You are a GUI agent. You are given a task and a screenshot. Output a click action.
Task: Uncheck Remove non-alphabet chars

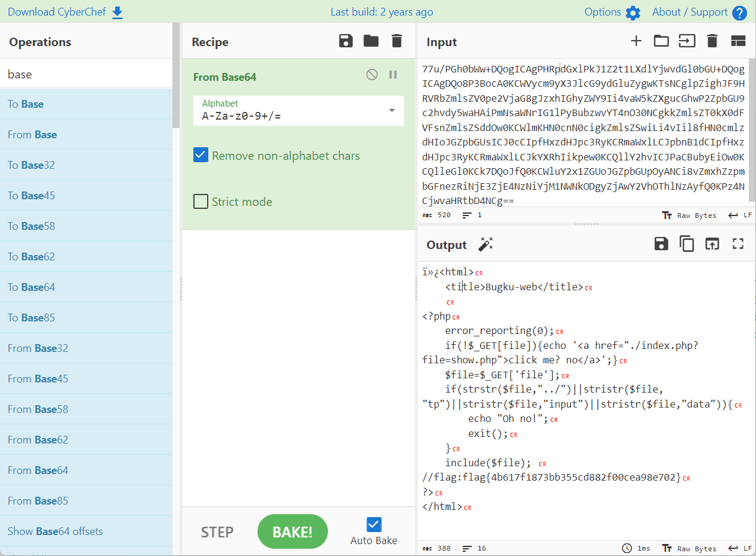[x=201, y=156]
